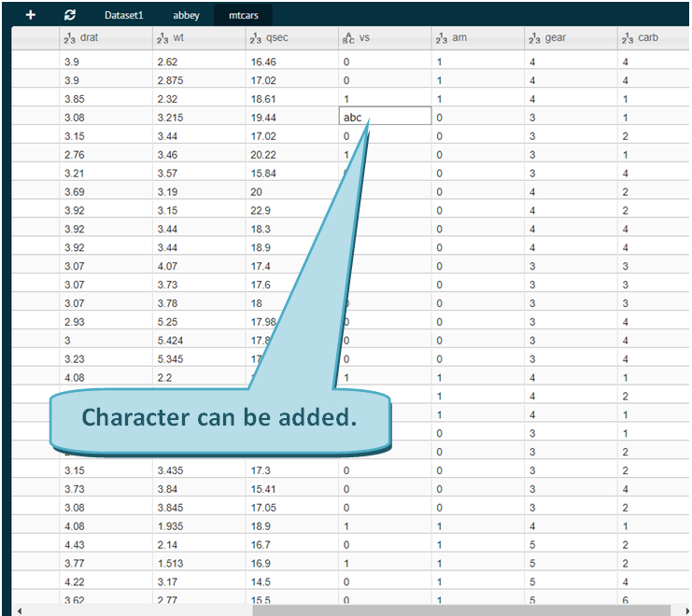Click the horizontal scrollbar thumb
The width and height of the screenshot is (692, 616).
coord(461,610)
